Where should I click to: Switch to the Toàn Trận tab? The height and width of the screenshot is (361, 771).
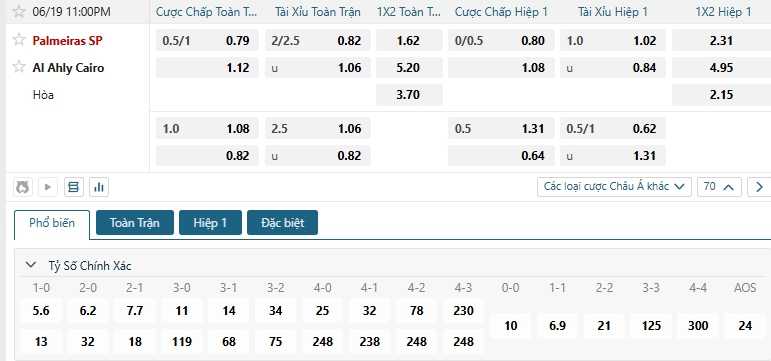tap(135, 223)
